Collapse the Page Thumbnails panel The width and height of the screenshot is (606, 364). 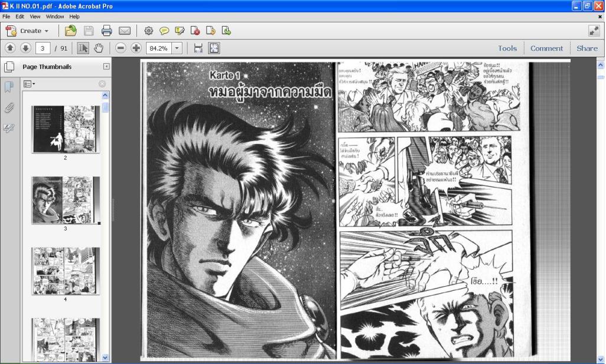(x=106, y=67)
